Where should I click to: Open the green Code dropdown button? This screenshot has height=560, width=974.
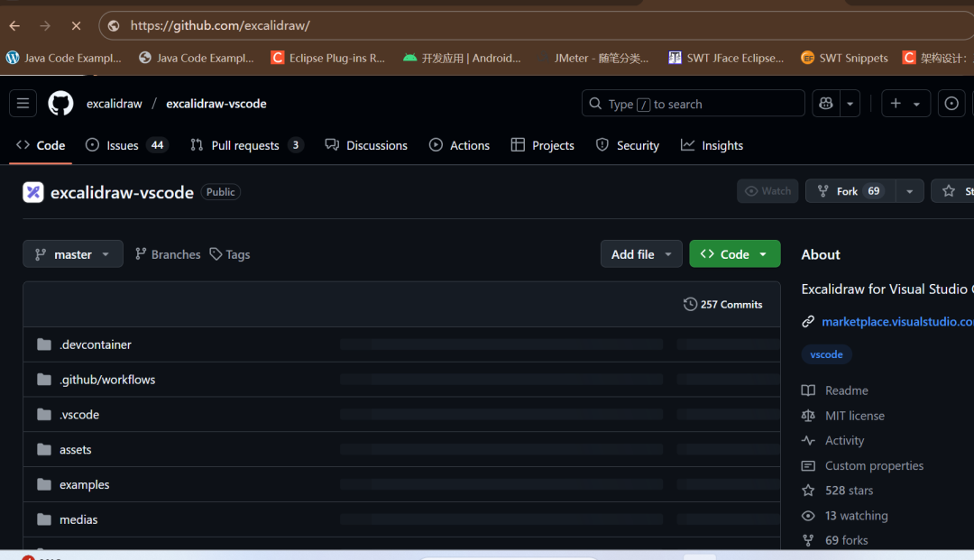(x=735, y=254)
